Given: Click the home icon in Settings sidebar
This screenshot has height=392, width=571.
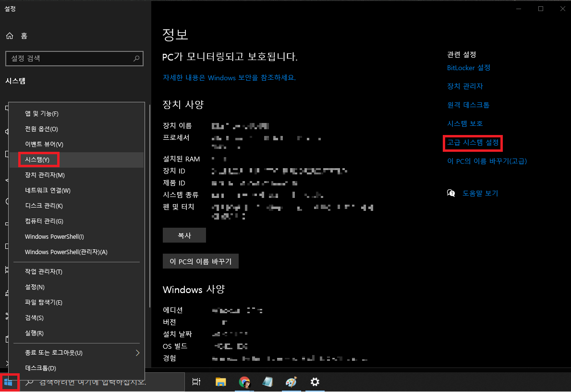Looking at the screenshot, I should click(x=10, y=36).
